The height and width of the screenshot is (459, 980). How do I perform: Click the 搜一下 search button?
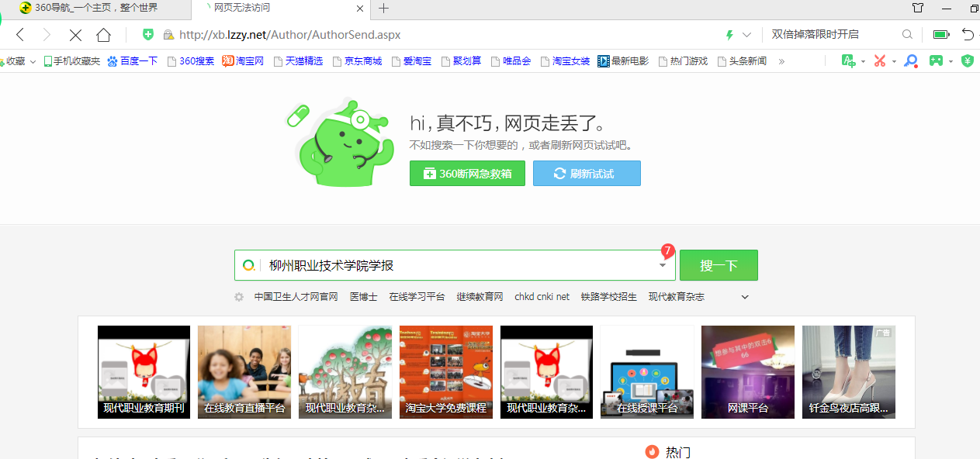tap(719, 265)
